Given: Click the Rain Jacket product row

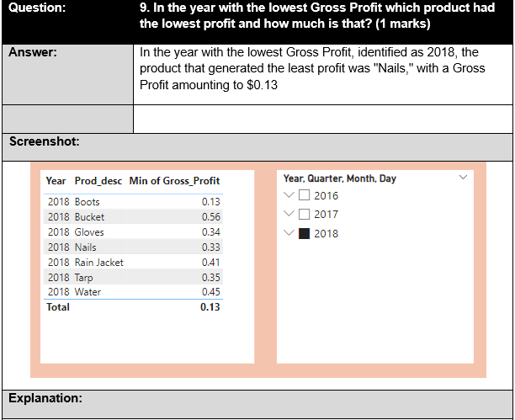Looking at the screenshot, I should coord(98,263).
